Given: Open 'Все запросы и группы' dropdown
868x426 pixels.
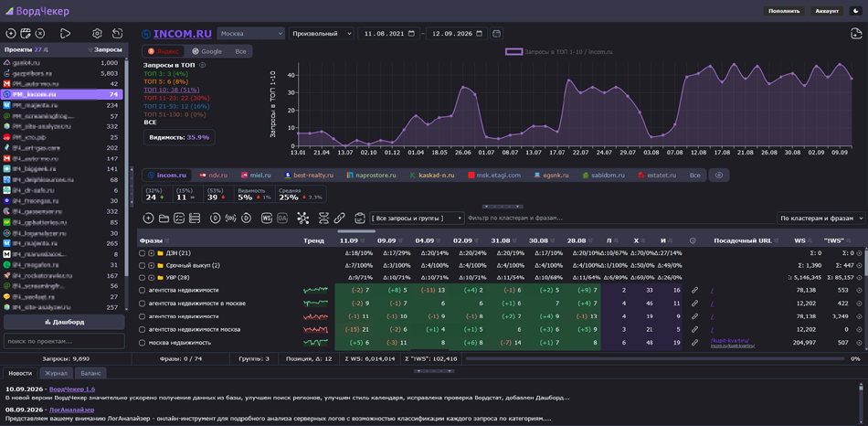Looking at the screenshot, I should pyautogui.click(x=417, y=218).
